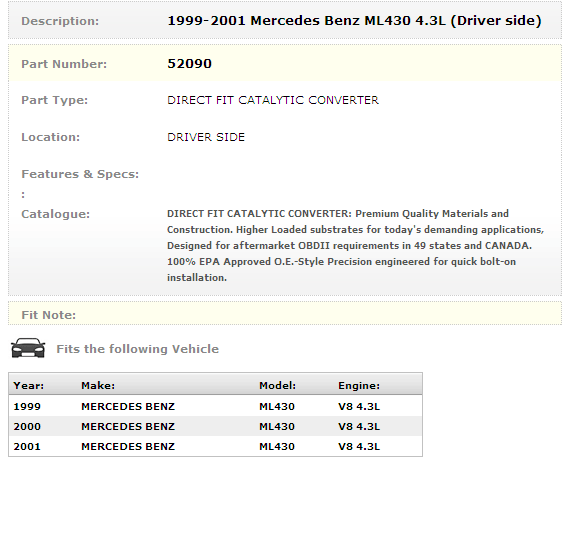
Task: Select the 2001 year cell
Action: pos(27,446)
